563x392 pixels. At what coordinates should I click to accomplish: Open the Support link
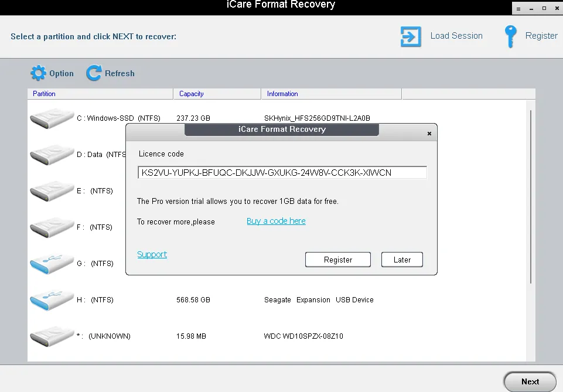click(x=152, y=254)
